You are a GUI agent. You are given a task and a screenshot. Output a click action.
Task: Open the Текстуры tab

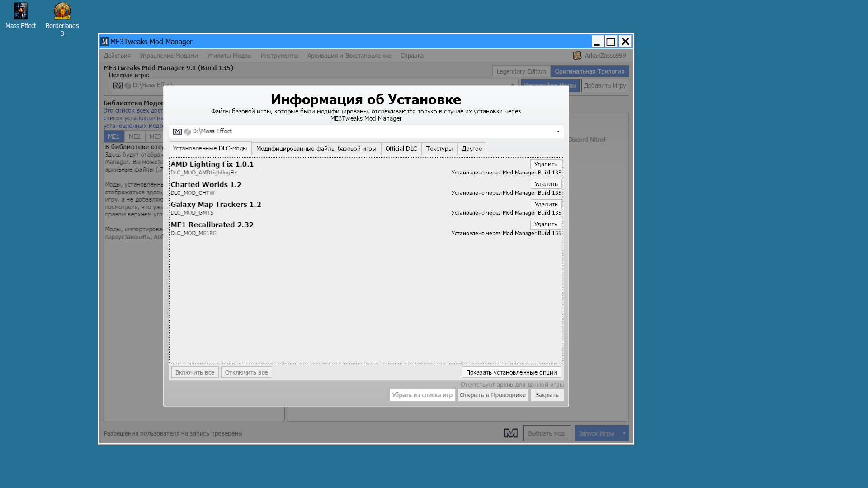coord(439,149)
